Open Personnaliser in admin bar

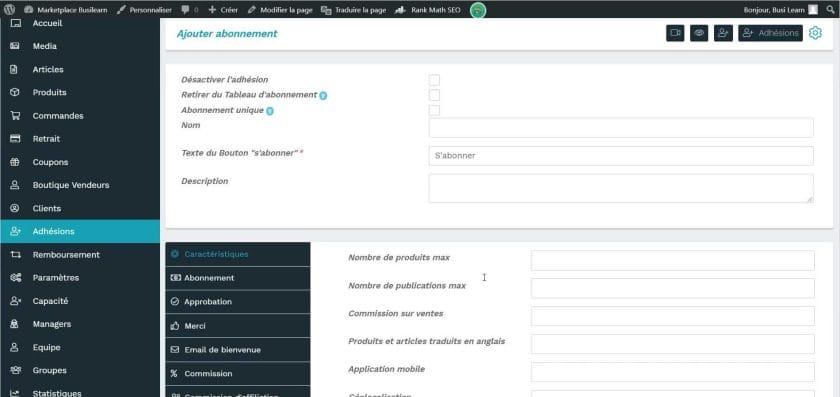coord(145,10)
